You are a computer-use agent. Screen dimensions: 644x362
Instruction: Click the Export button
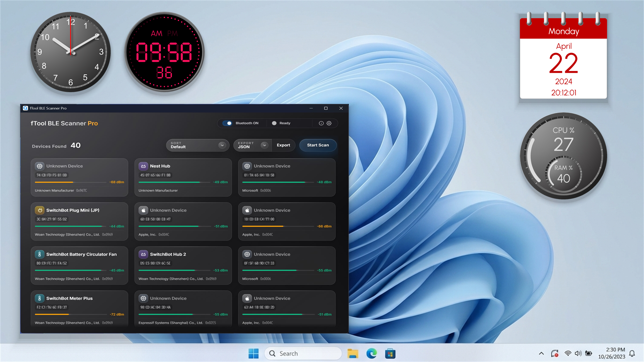(283, 145)
